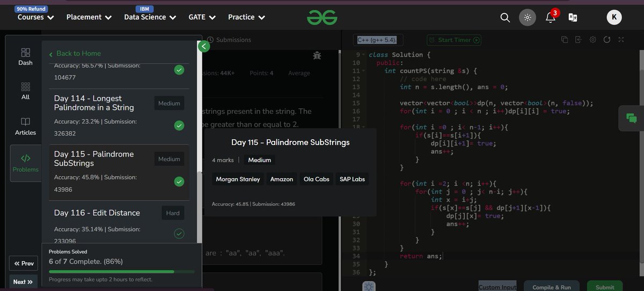Click the GeeksforGeeks logo
Image resolution: width=644 pixels, height=291 pixels.
pyautogui.click(x=322, y=17)
